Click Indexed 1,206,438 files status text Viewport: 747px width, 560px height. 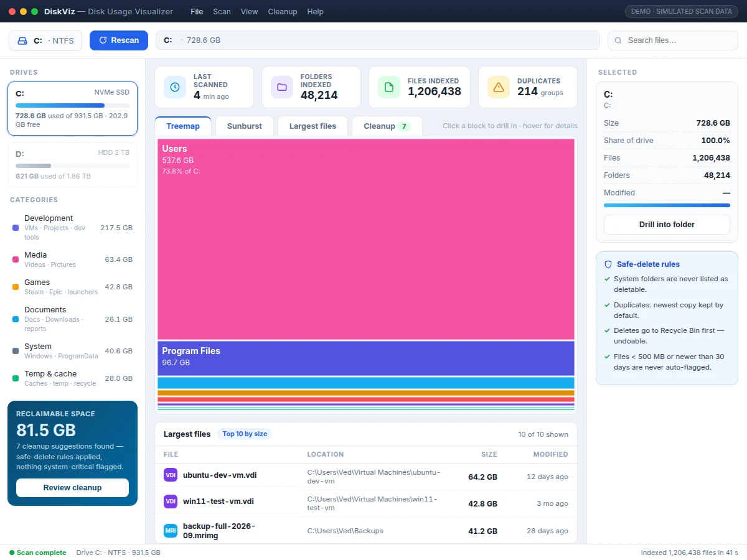pos(690,553)
